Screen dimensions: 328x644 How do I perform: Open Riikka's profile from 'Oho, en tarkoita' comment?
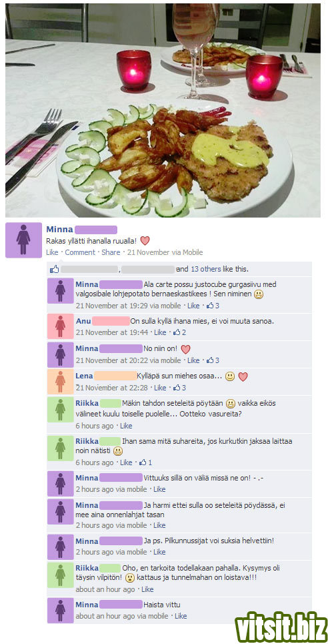click(87, 568)
